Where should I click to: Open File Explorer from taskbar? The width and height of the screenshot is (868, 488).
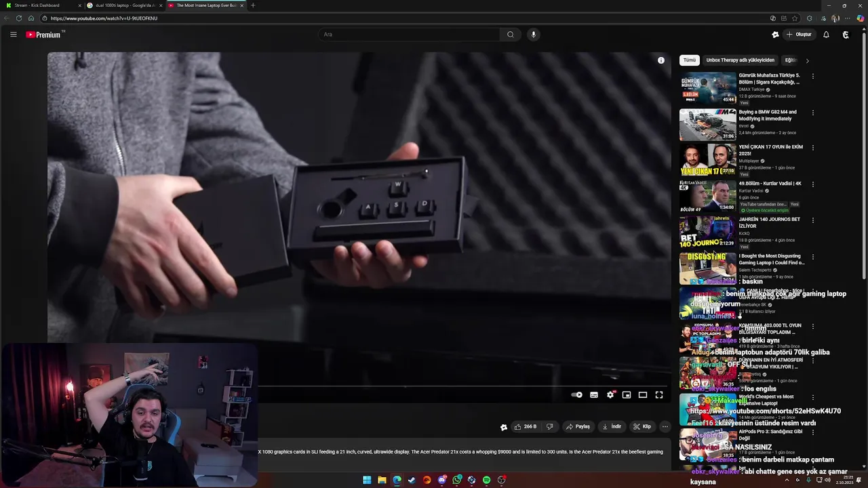[382, 480]
